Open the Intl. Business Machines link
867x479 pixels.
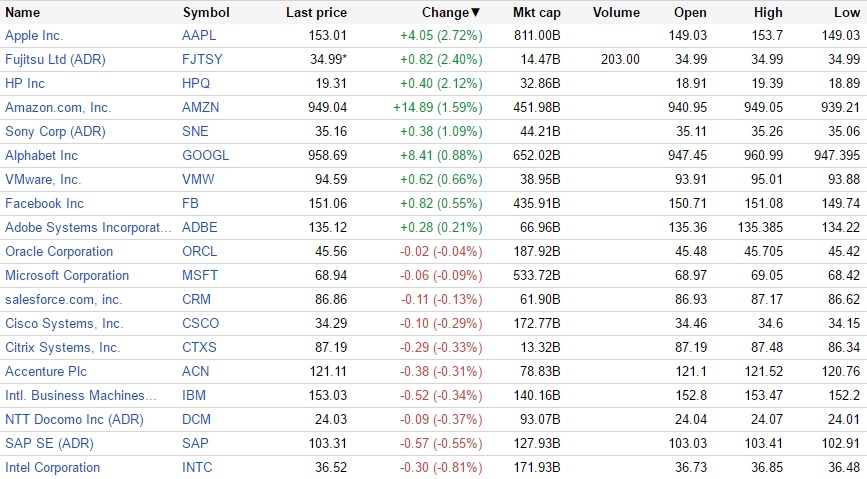pyautogui.click(x=81, y=395)
